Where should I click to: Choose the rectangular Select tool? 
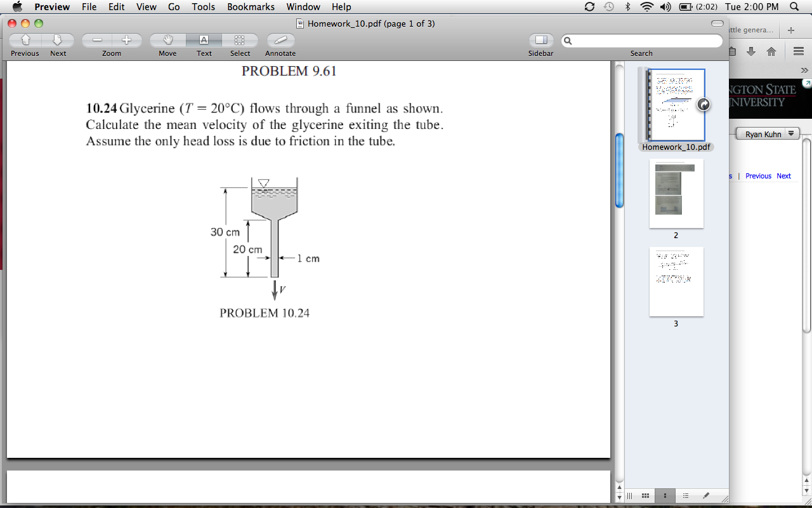[x=240, y=39]
